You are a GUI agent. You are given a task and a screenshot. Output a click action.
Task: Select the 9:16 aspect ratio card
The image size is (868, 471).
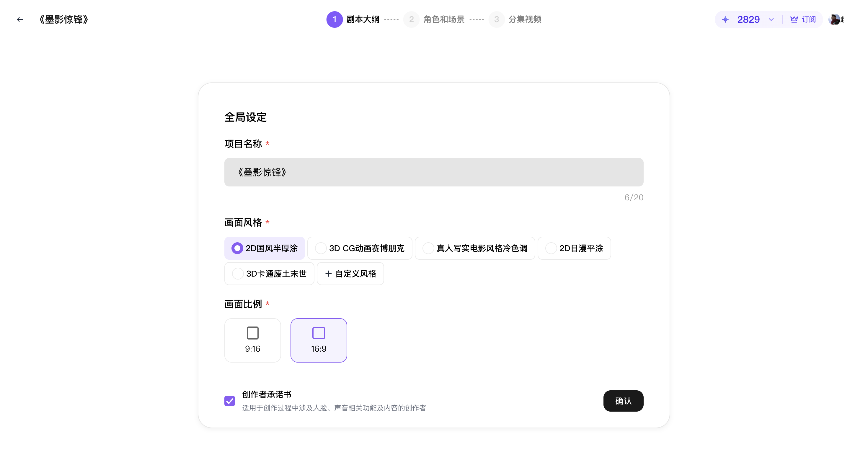(x=253, y=340)
